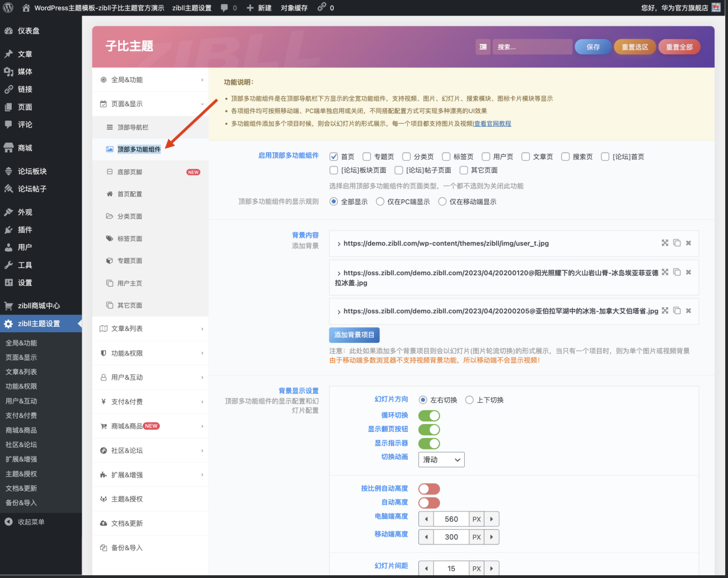Image resolution: width=728 pixels, height=578 pixels.
Task: Increase 电脑端高度 with right arrow
Action: tap(491, 519)
